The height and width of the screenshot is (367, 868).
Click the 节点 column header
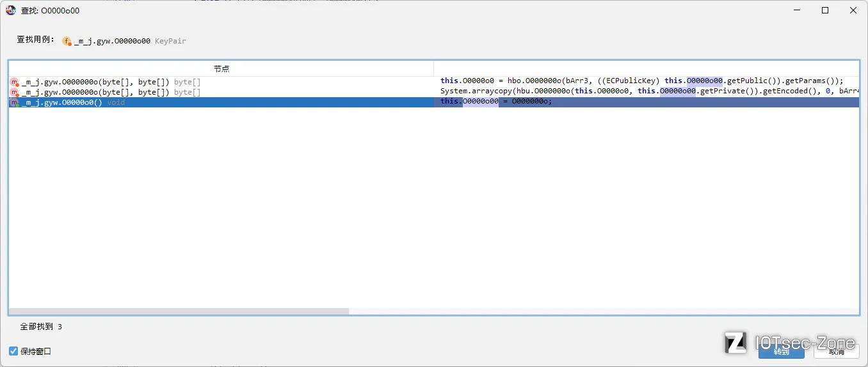pos(221,68)
